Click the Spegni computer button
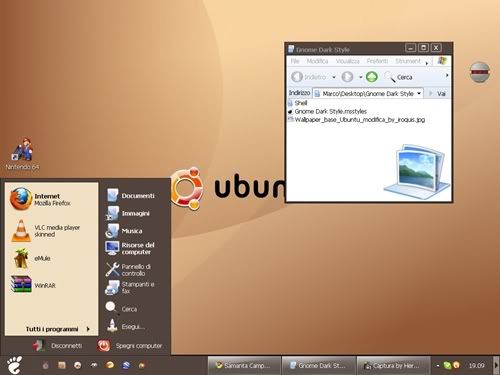The width and height of the screenshot is (500, 375). [130, 346]
